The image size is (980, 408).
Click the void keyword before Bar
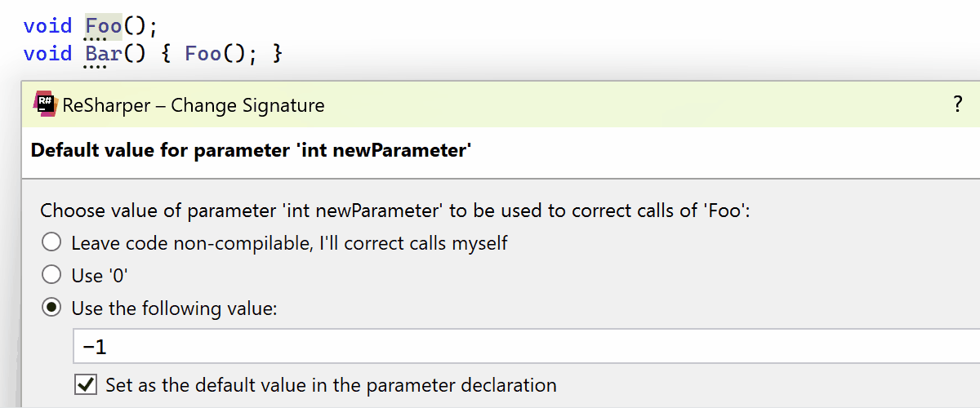[48, 54]
